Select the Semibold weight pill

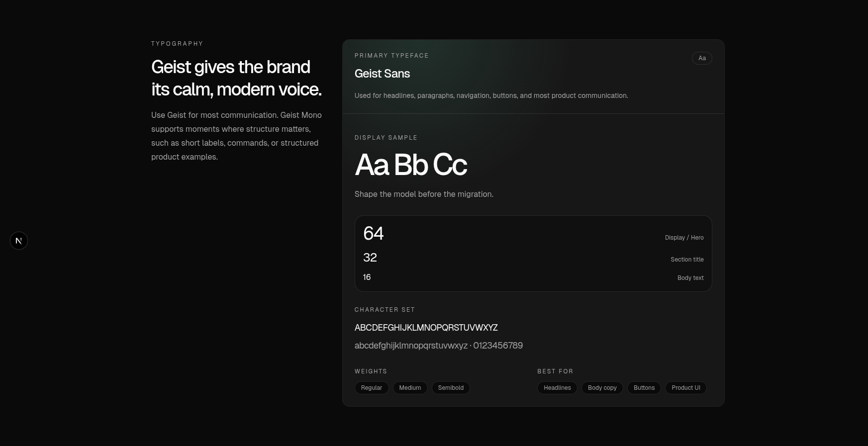tap(451, 388)
